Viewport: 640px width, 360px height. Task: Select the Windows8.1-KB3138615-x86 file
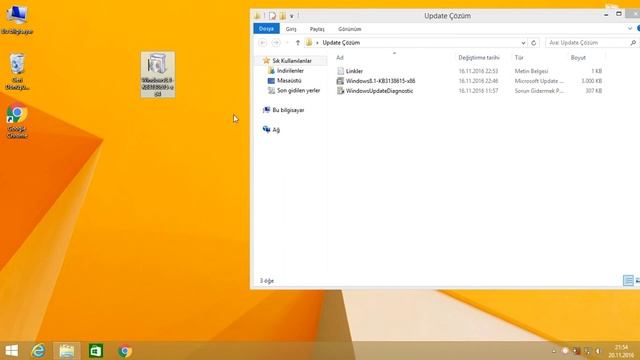tap(380, 81)
